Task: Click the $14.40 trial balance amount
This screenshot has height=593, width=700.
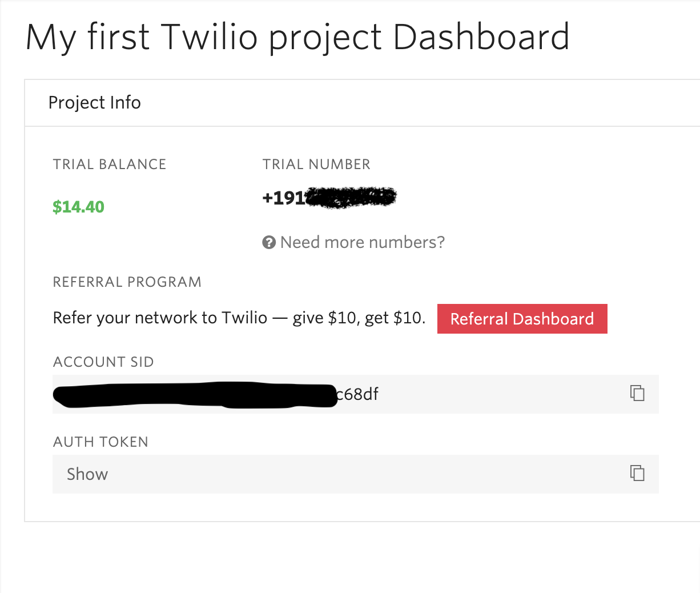Action: pyautogui.click(x=78, y=207)
